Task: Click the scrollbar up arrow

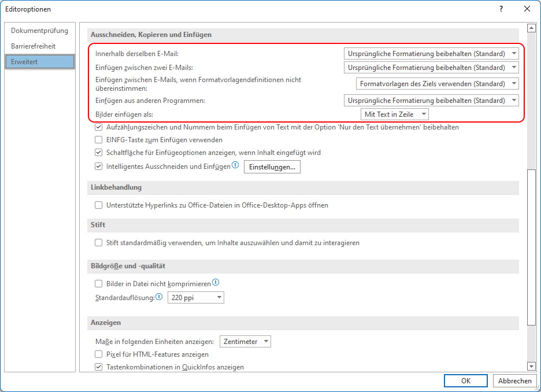Action: point(531,28)
